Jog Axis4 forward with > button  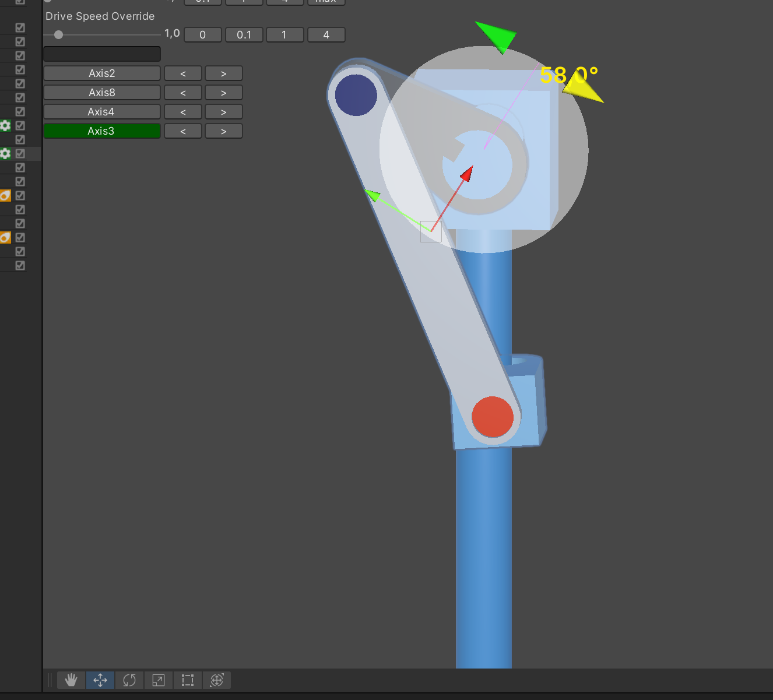pos(224,112)
